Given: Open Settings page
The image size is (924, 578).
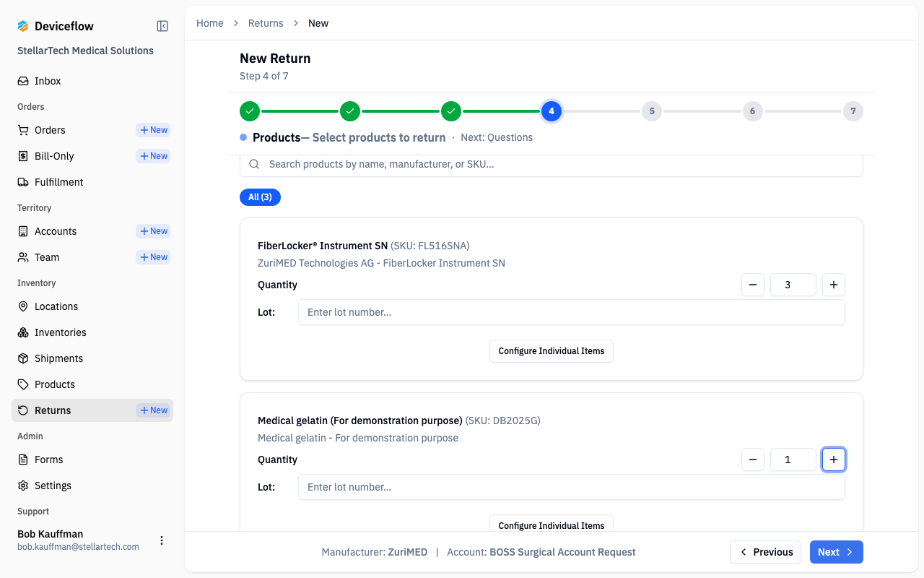Looking at the screenshot, I should [x=92, y=486].
